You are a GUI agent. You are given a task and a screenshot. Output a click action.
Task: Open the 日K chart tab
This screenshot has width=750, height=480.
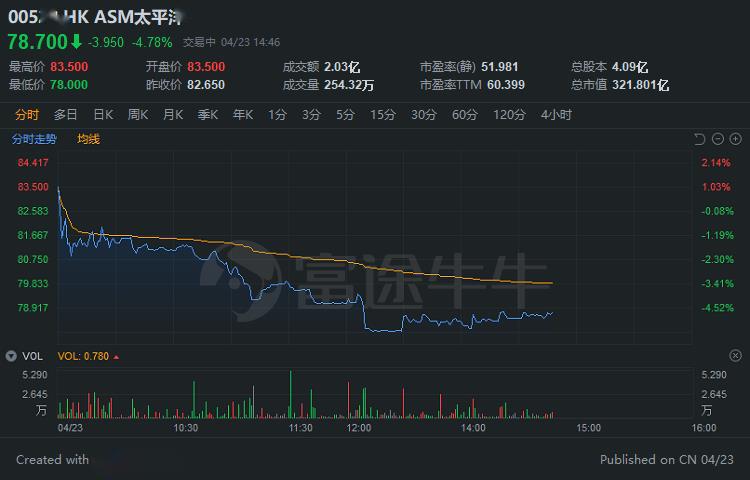click(x=103, y=115)
